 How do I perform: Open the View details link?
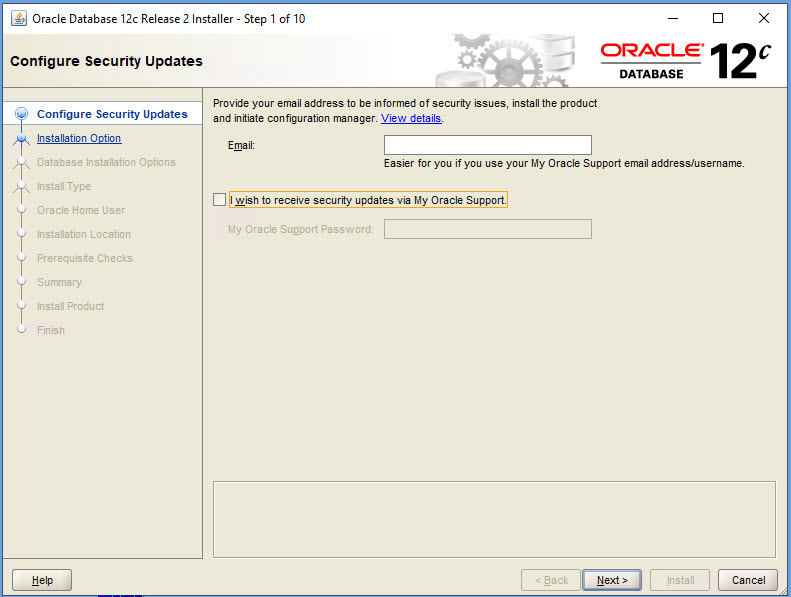click(x=411, y=118)
